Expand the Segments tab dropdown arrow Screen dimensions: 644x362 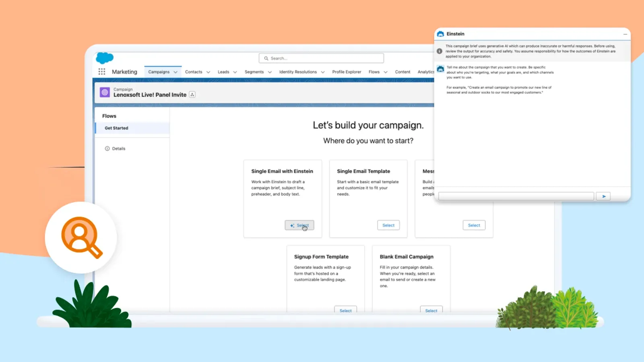[270, 72]
